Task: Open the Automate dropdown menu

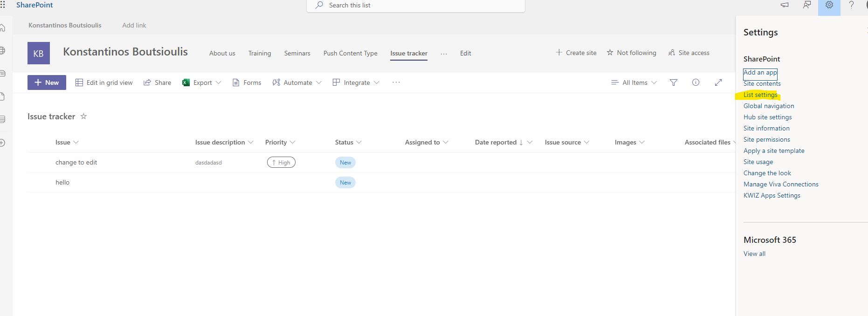Action: [297, 82]
